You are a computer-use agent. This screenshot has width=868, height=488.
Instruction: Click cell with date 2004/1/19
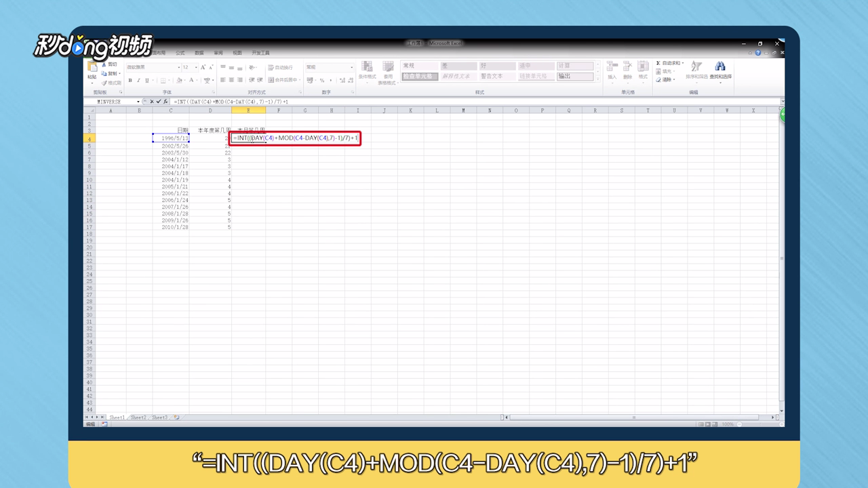[171, 180]
